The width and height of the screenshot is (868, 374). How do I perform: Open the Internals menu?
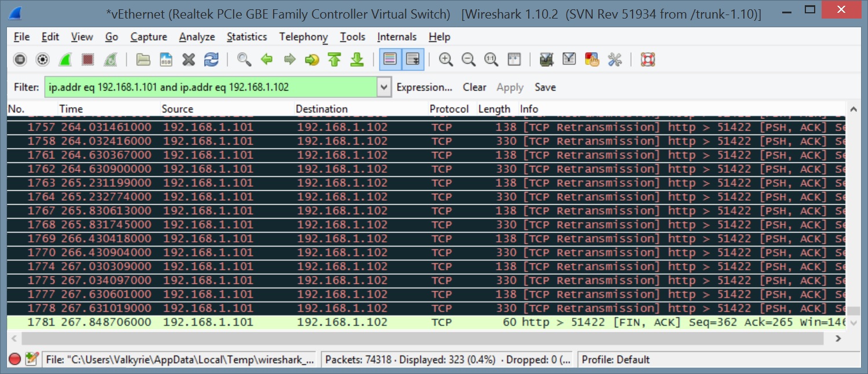click(397, 37)
